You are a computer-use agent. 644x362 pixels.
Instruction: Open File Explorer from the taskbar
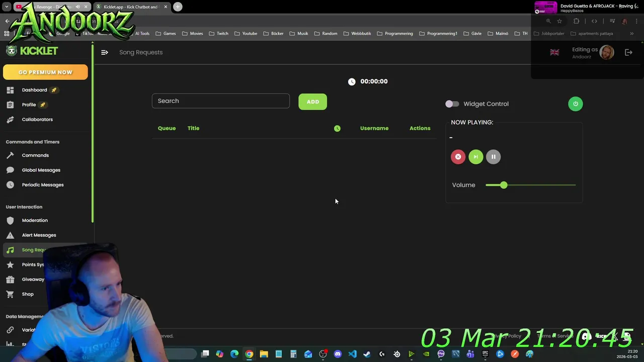click(x=264, y=354)
